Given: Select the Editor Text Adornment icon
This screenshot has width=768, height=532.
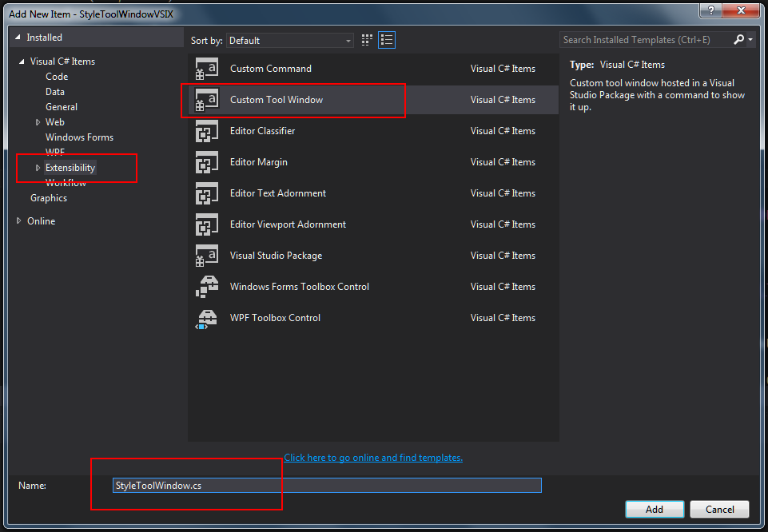Looking at the screenshot, I should click(207, 194).
